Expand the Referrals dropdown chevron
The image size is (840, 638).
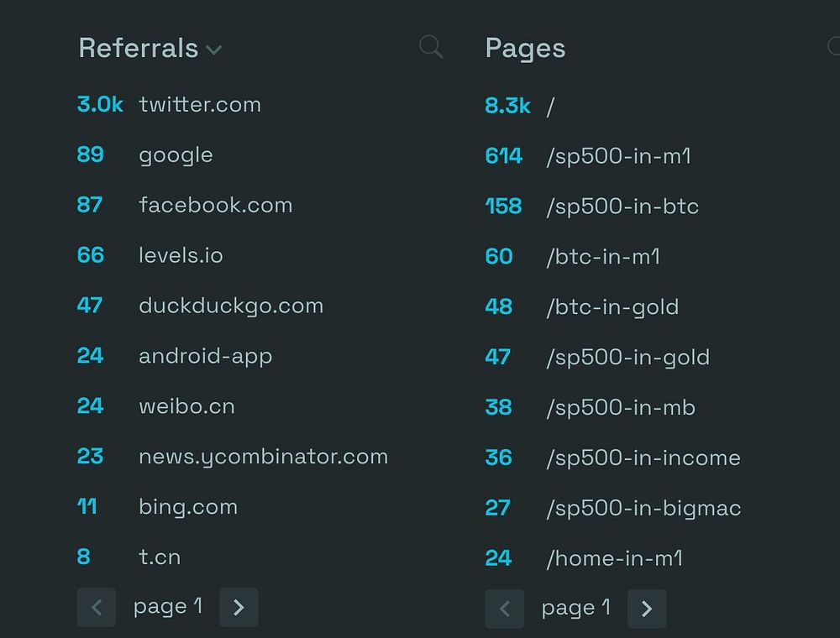coord(213,50)
